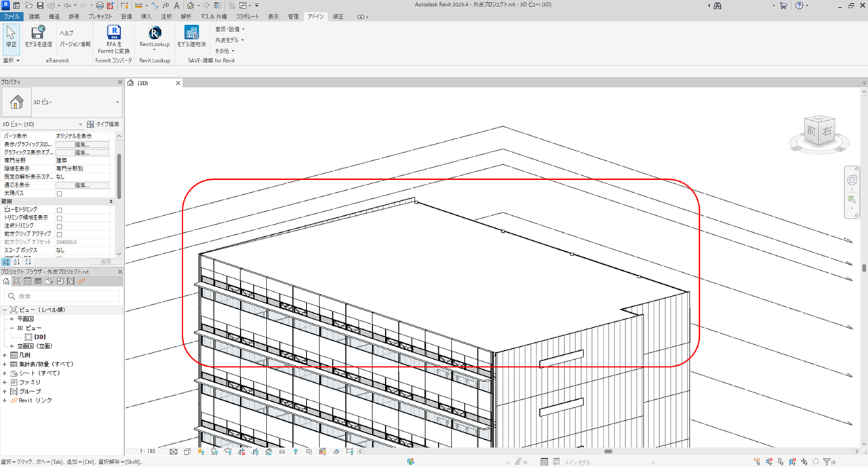
Task: Open the その他 dropdown
Action: (224, 51)
